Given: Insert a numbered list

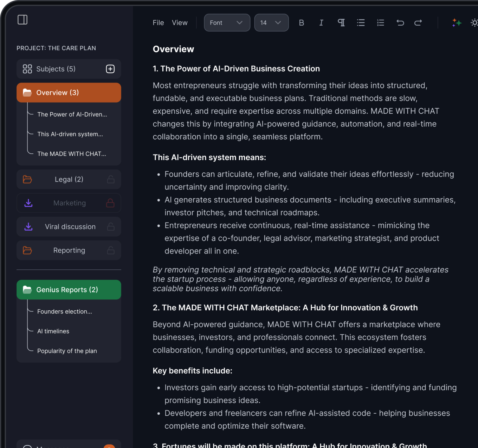Looking at the screenshot, I should coord(380,23).
